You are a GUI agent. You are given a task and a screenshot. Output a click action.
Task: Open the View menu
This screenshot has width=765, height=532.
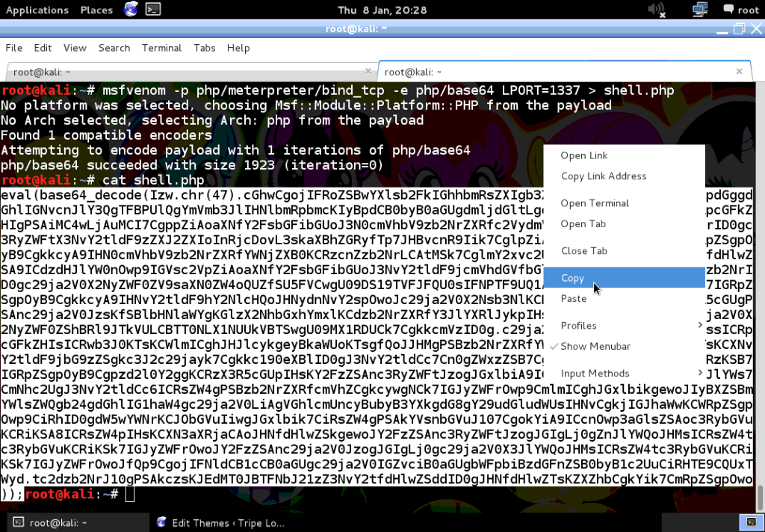pyautogui.click(x=75, y=48)
